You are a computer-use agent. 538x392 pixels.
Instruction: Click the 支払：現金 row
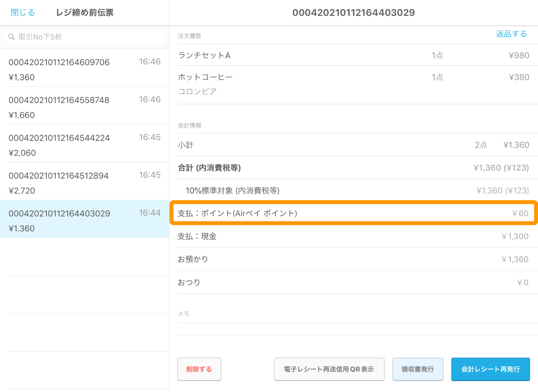click(357, 236)
